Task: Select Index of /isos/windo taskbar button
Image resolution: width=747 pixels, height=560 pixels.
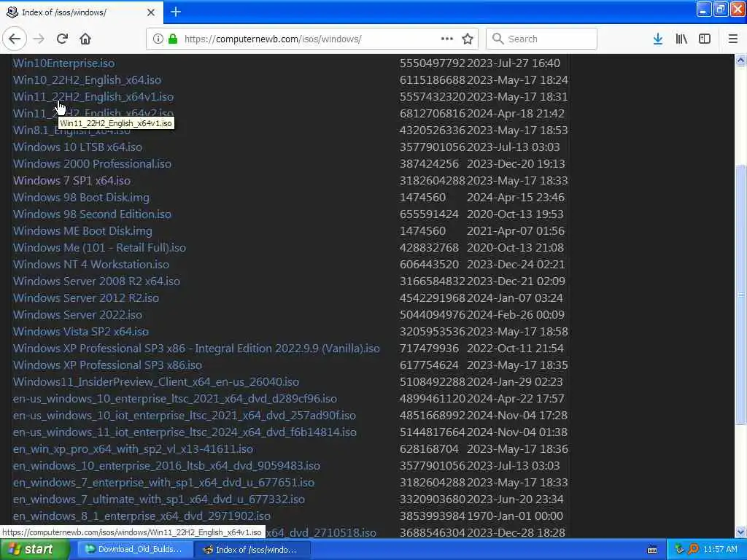Action: coord(252,550)
